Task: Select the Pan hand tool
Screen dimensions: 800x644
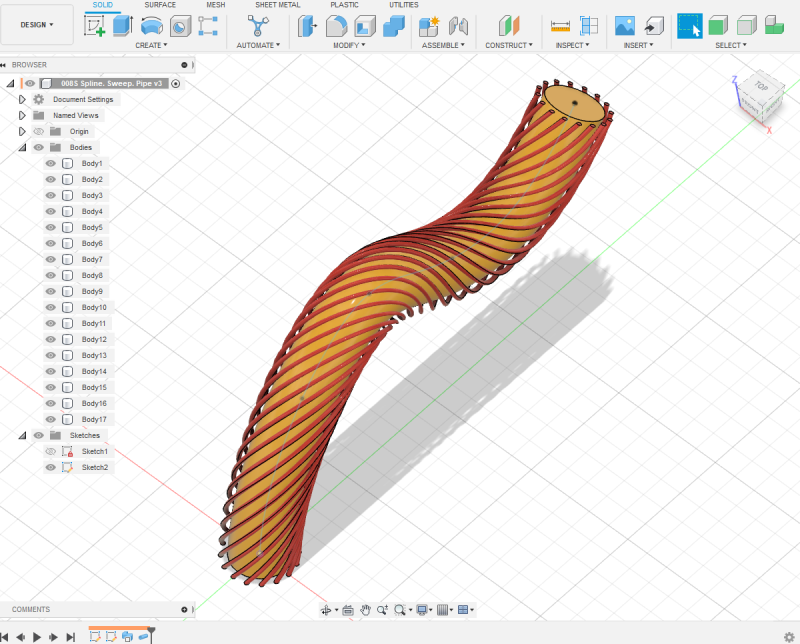Action: [x=367, y=610]
